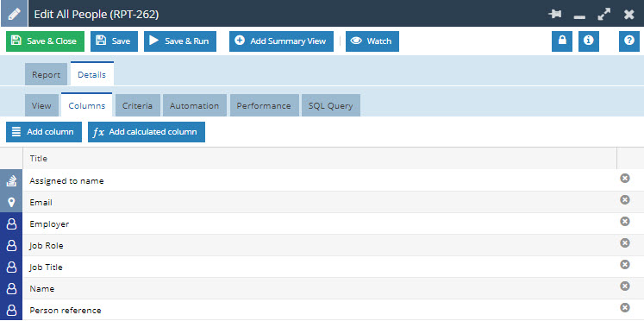The width and height of the screenshot is (644, 321).
Task: Click the Save button
Action: click(x=114, y=41)
